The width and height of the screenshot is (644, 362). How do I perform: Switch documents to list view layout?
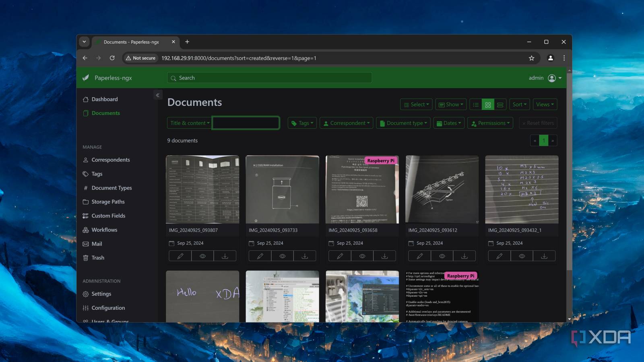click(476, 104)
